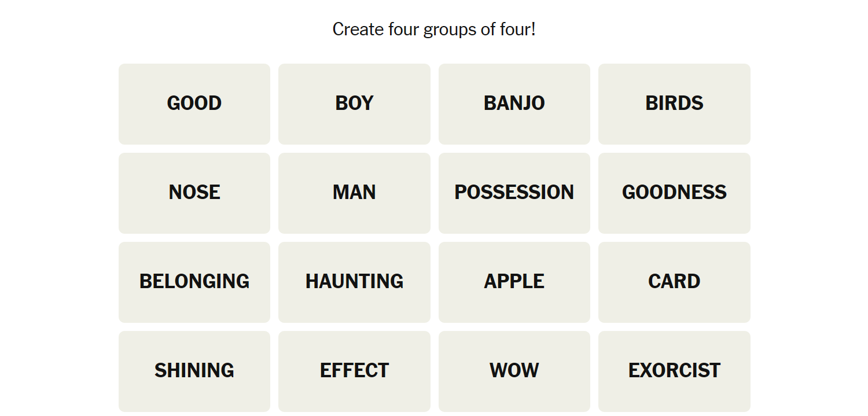Pick the BOY tile
Viewport: 868px width, 416px height.
click(354, 104)
